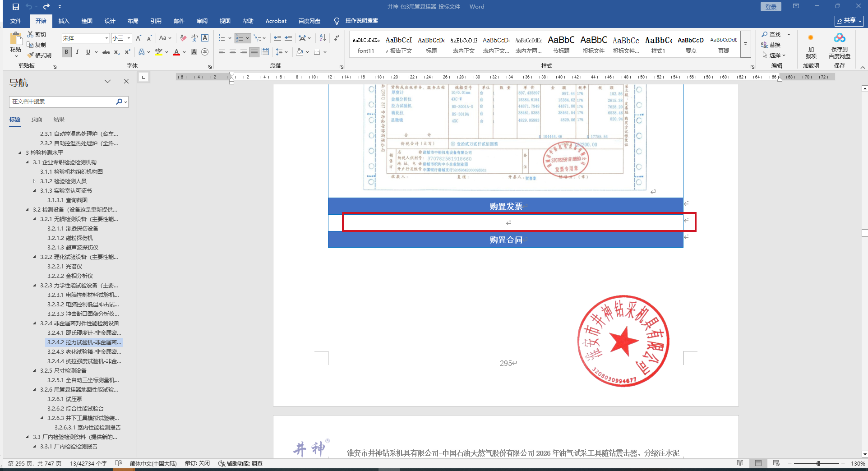Open the 替换 replace tool

pyautogui.click(x=771, y=45)
